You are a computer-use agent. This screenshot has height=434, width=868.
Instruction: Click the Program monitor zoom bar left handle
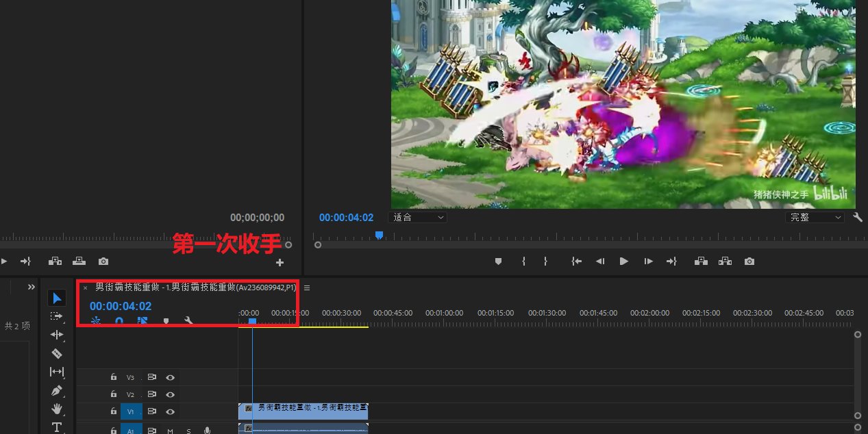tap(318, 244)
